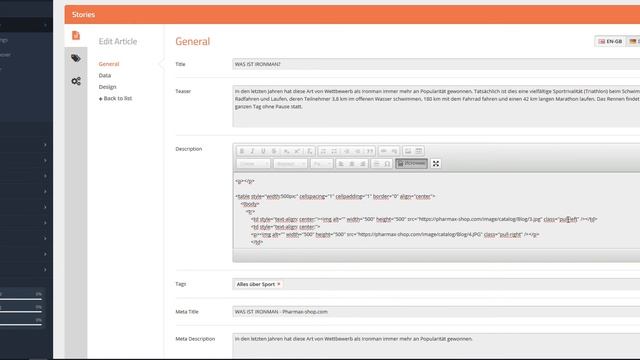Click the 'Stories' header title

(x=83, y=15)
